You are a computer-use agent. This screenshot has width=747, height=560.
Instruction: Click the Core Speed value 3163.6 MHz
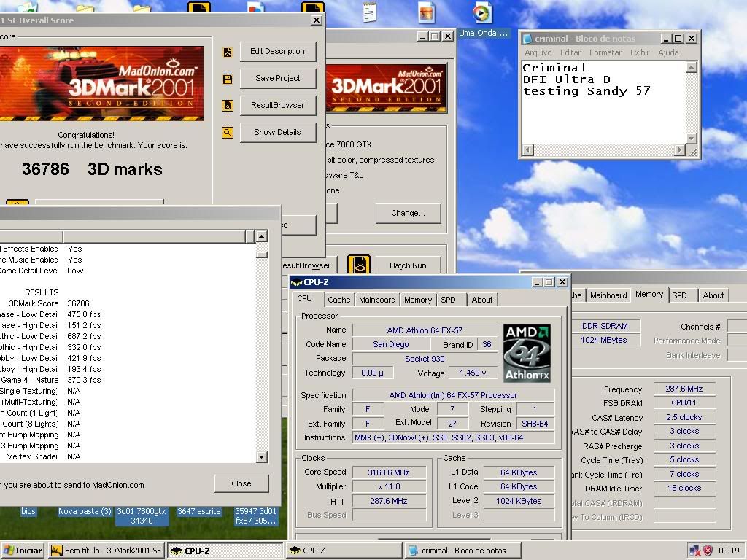389,472
